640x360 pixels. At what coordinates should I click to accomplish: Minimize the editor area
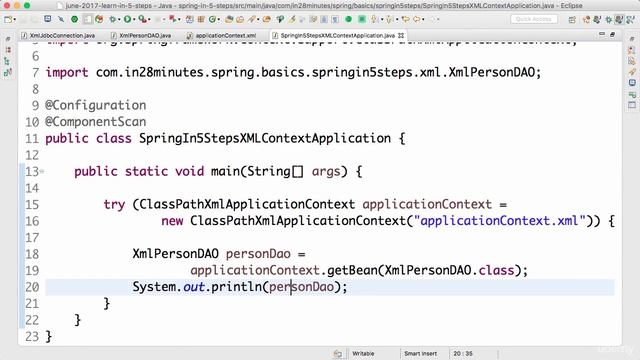pos(602,35)
